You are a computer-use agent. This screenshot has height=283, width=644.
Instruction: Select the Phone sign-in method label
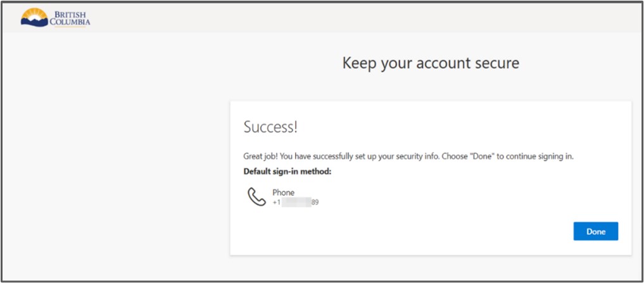coord(284,192)
